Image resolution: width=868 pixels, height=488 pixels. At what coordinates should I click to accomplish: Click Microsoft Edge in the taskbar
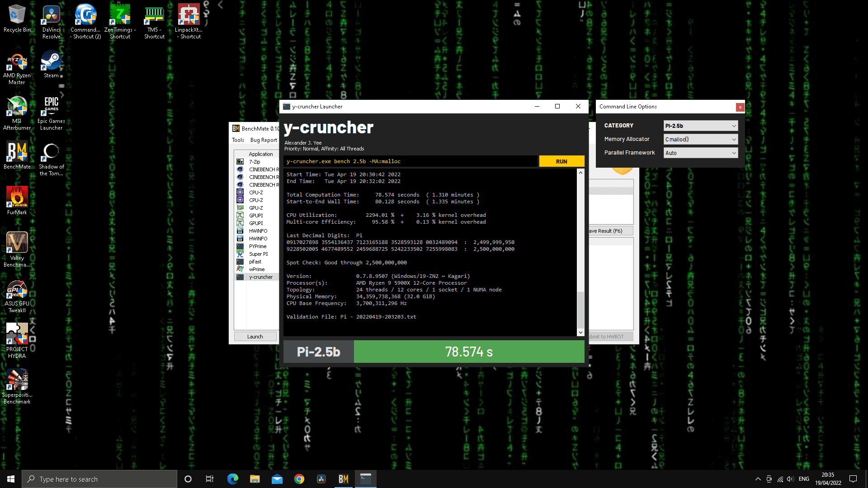click(x=232, y=479)
